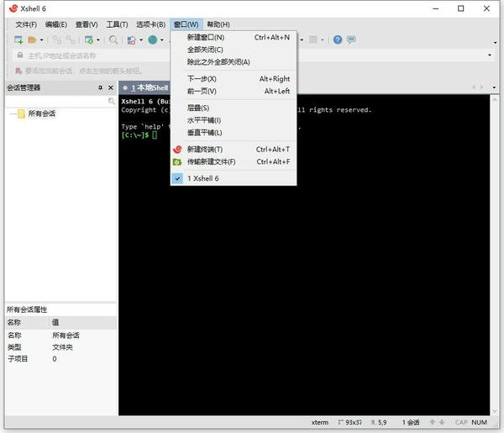Open the address bar history dropdown arrow
Viewport: 504px width, 433px height.
[x=490, y=55]
